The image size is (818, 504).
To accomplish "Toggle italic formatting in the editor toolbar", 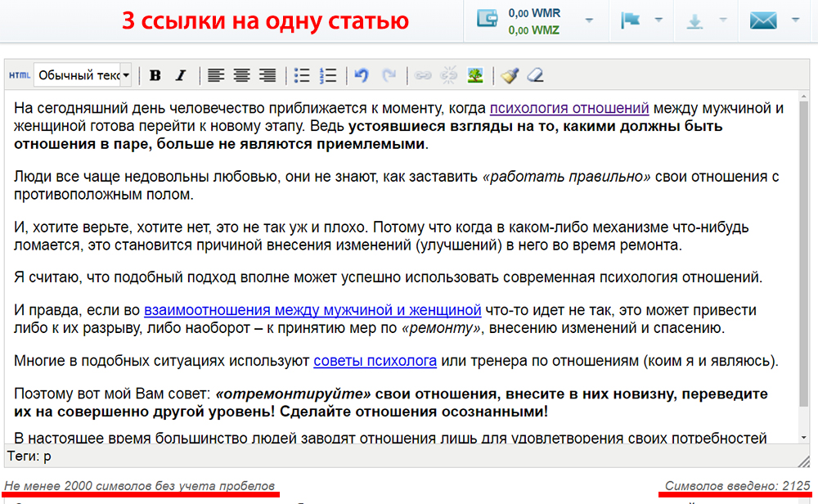I will tap(181, 76).
